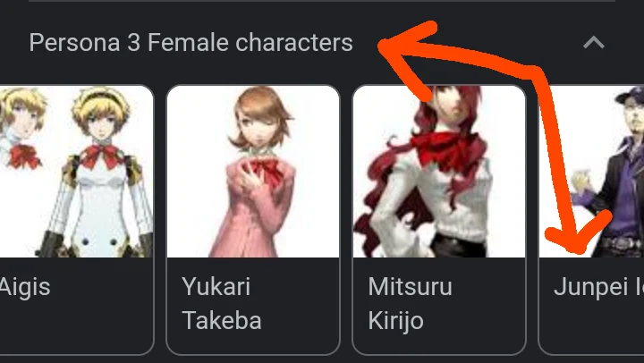This screenshot has width=644, height=363.
Task: Open the Aigis full-body thumbnail
Action: (76, 172)
